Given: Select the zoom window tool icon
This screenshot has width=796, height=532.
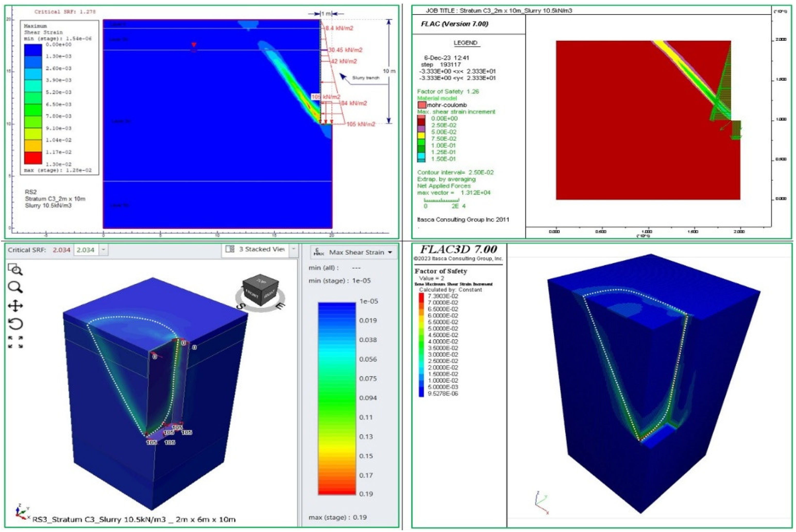Looking at the screenshot, I should click(15, 269).
